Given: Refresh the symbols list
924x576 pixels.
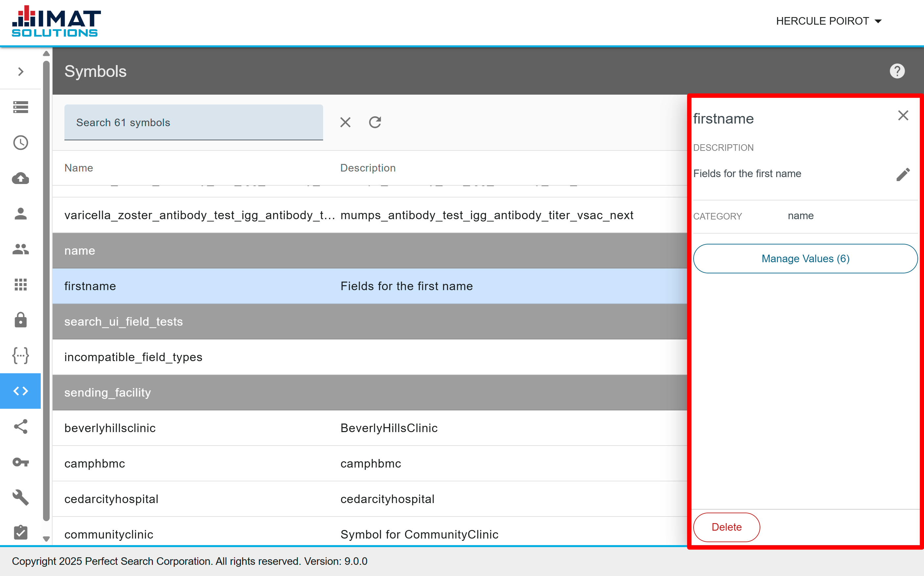Looking at the screenshot, I should 375,122.
